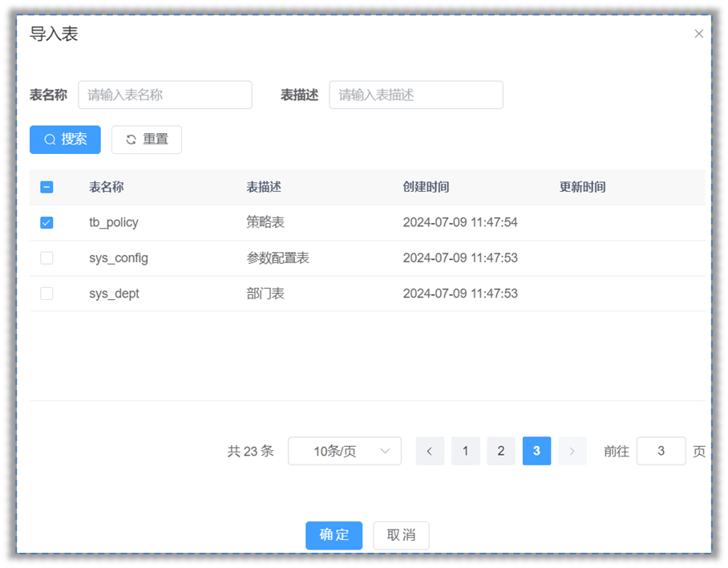This screenshot has width=728, height=568.
Task: Check the sys_config row checkbox
Action: tap(47, 258)
